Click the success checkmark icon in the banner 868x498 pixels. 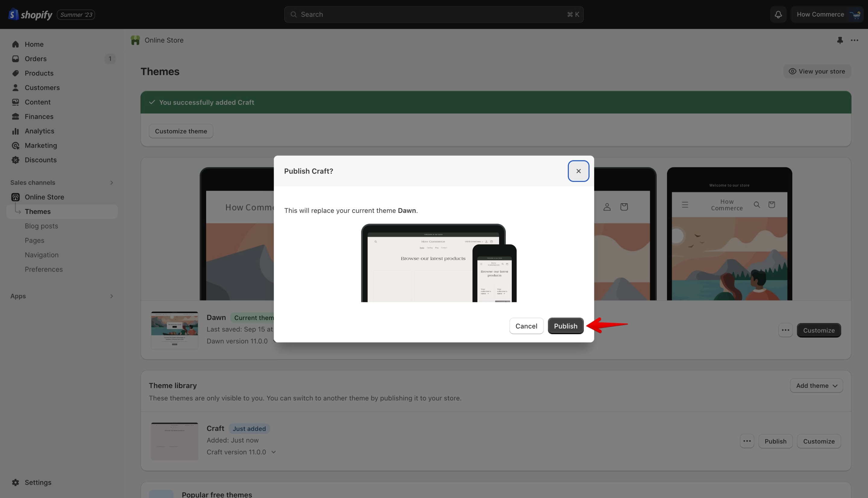152,102
